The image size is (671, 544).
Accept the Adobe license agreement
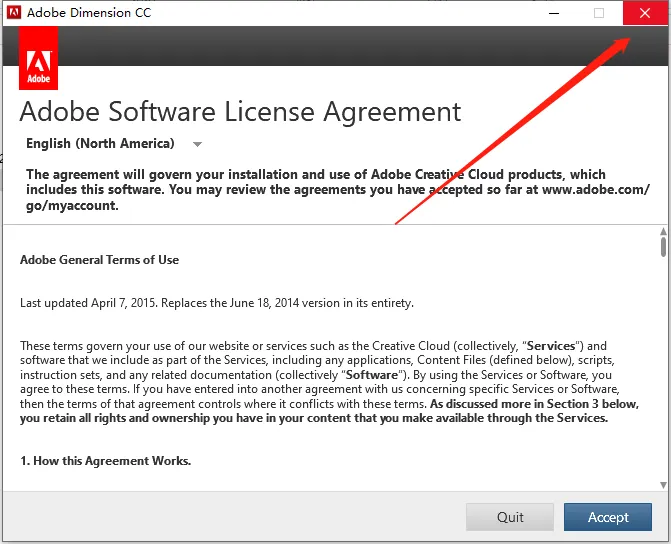pyautogui.click(x=608, y=517)
